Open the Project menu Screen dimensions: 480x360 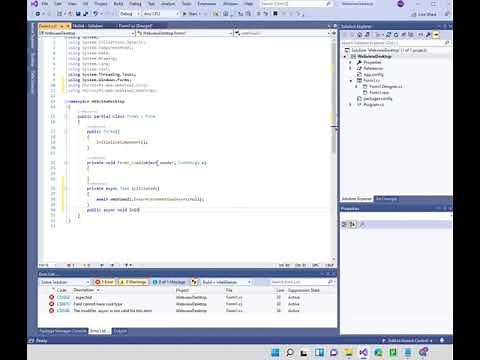pyautogui.click(x=101, y=4)
